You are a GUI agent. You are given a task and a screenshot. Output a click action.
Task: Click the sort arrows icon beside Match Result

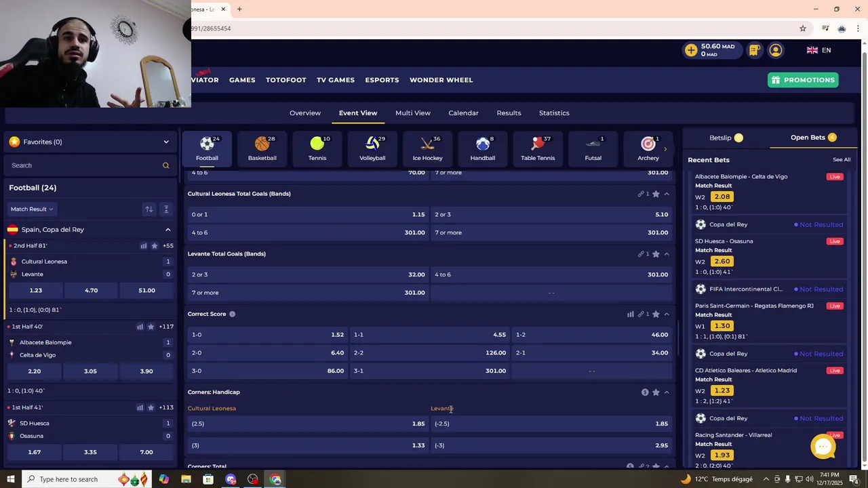[x=149, y=209]
